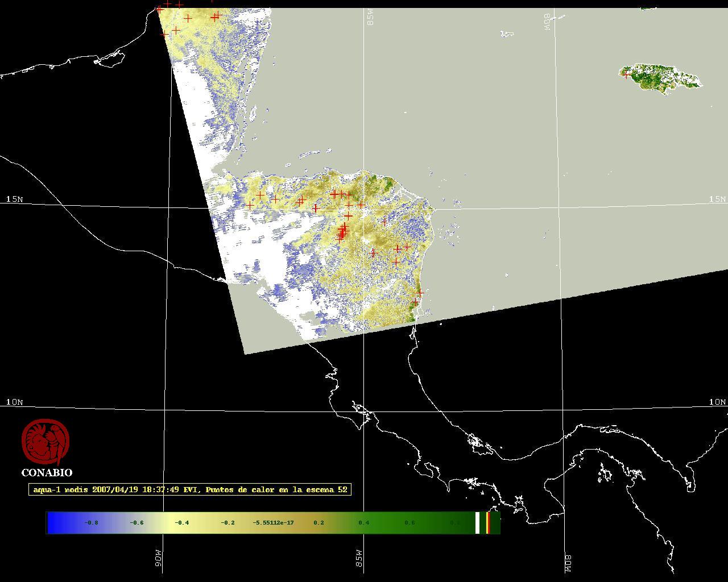This screenshot has height=582, width=728.
Task: Click the white band in the color scale
Action: point(477,523)
